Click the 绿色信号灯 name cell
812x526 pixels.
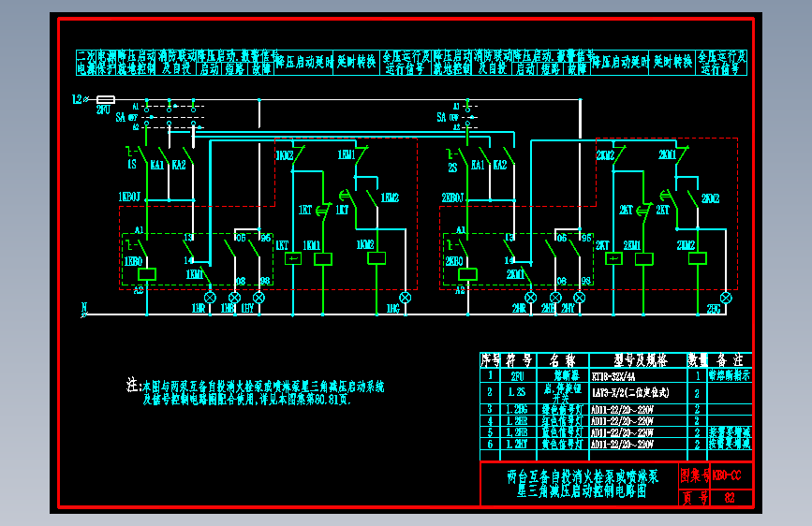coord(563,410)
